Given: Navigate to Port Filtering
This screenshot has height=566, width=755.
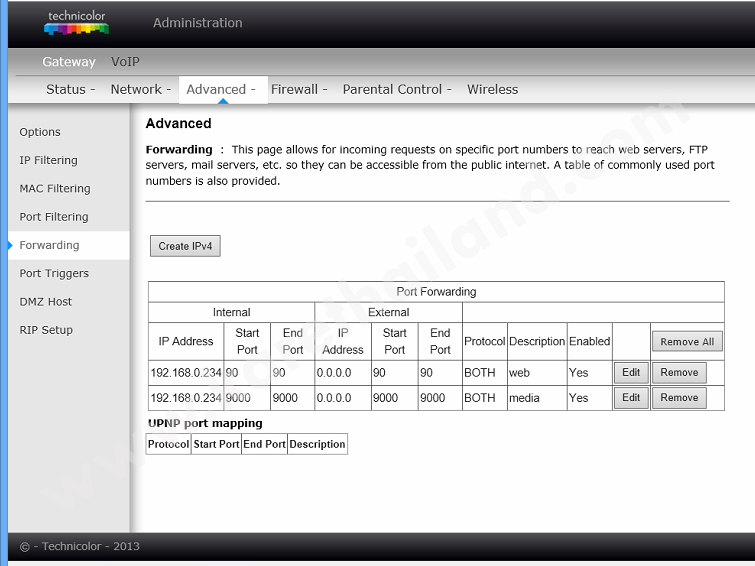Looking at the screenshot, I should (54, 217).
